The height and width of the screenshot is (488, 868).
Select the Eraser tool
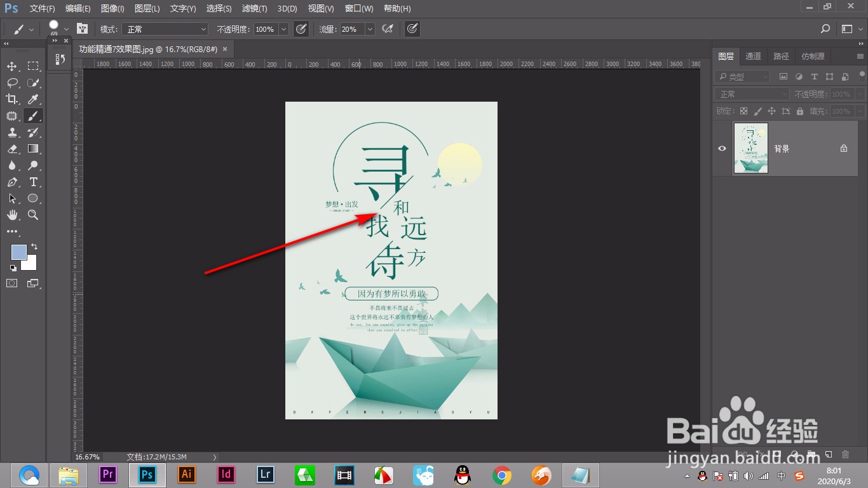[x=11, y=149]
